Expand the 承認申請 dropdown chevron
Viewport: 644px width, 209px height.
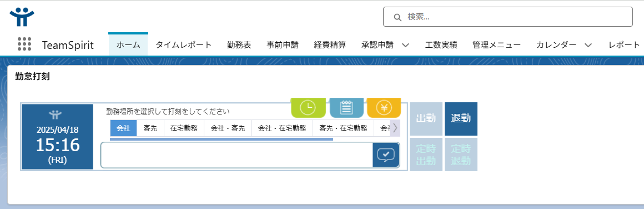405,45
